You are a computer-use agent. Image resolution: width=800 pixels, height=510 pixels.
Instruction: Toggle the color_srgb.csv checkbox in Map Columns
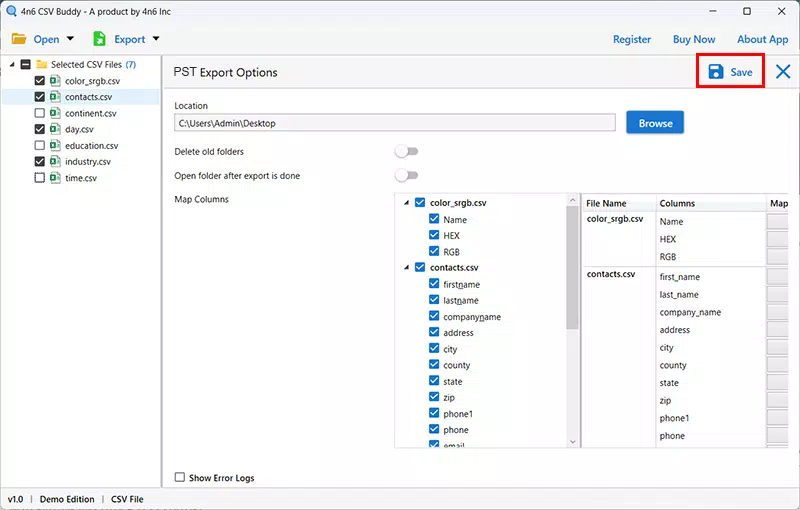click(x=420, y=202)
